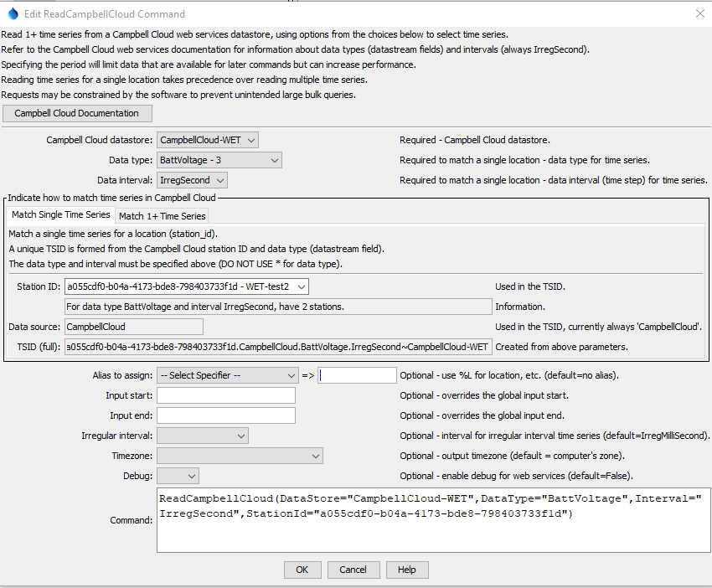The width and height of the screenshot is (712, 588).
Task: Open the Station ID dropdown
Action: tap(187, 286)
